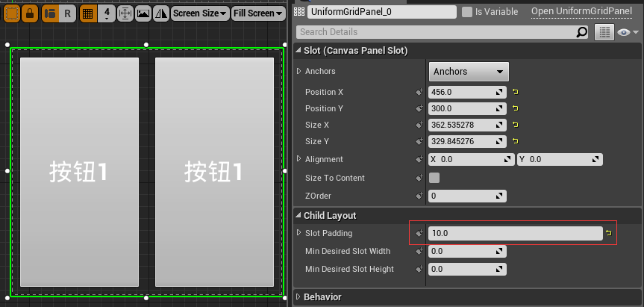Viewport: 644px width, 307px height.
Task: Open UniformGridPanel documentation link
Action: [581, 11]
